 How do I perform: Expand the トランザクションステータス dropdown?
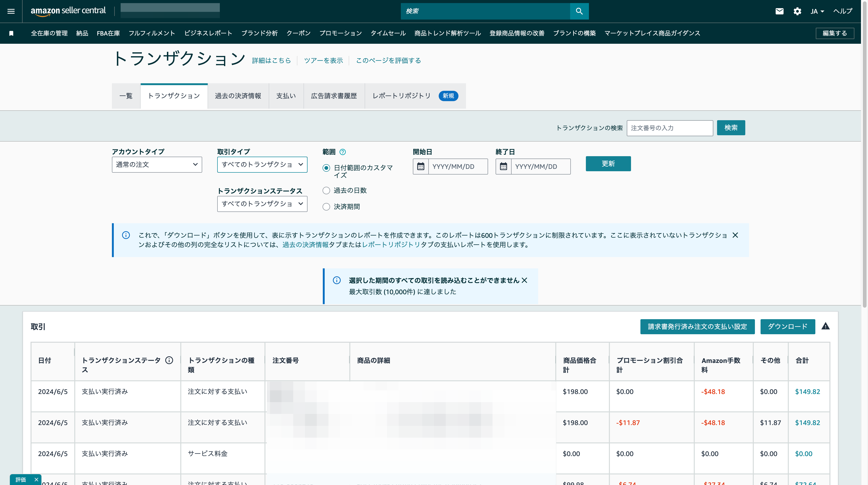click(x=262, y=204)
